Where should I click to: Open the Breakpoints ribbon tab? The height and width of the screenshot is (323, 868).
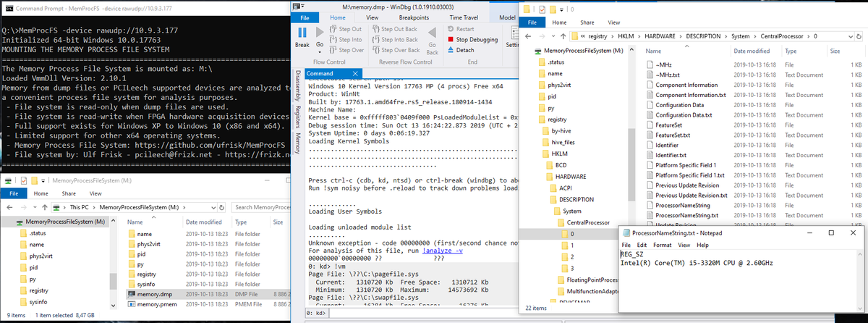click(x=414, y=16)
